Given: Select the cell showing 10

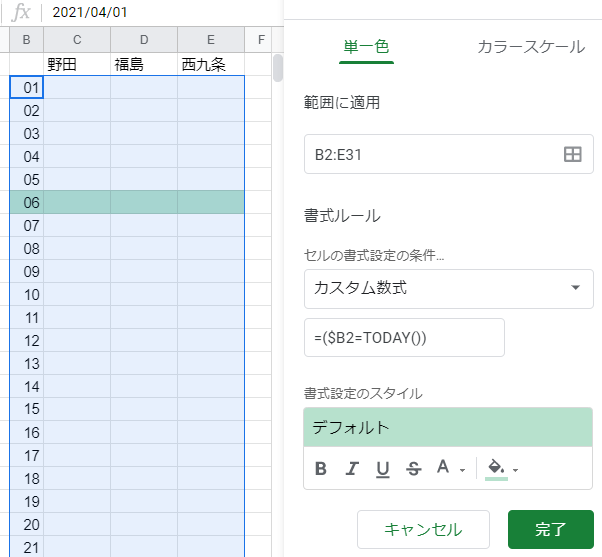Looking at the screenshot, I should tap(26, 294).
